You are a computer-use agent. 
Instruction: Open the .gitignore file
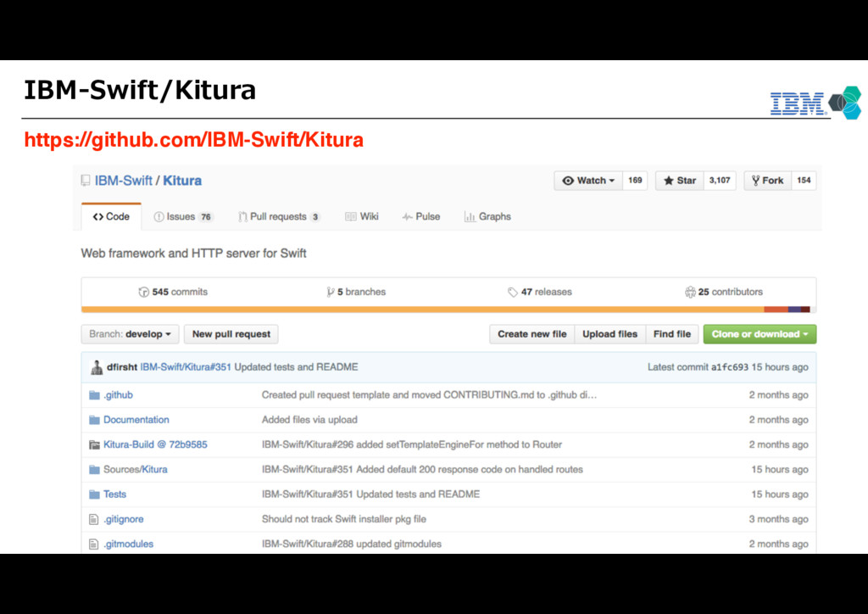124,519
